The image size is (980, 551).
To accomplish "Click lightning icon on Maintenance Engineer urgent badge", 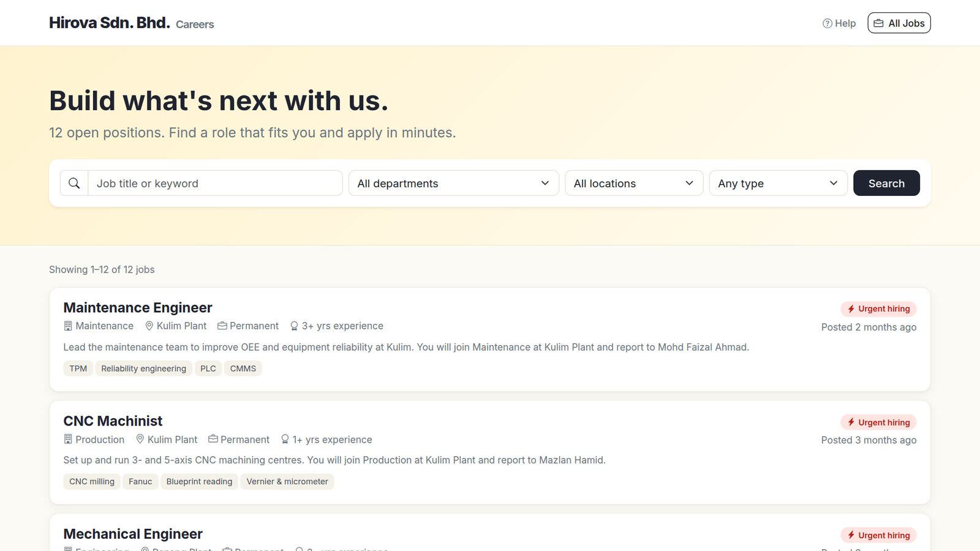I will click(851, 309).
